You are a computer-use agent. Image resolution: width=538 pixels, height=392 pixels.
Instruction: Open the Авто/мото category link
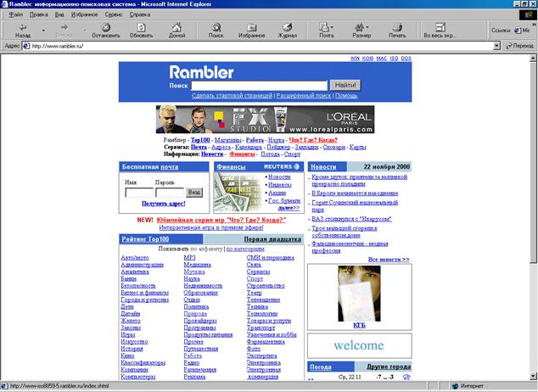click(x=135, y=258)
